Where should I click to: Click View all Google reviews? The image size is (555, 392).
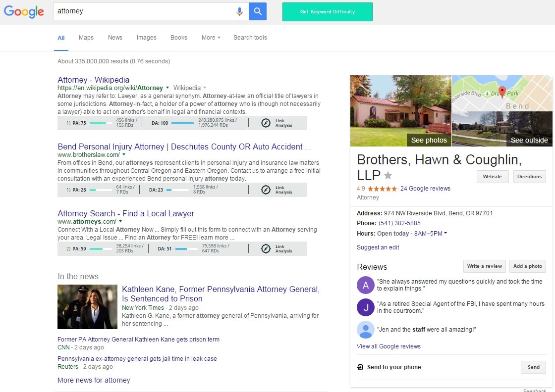(x=388, y=346)
